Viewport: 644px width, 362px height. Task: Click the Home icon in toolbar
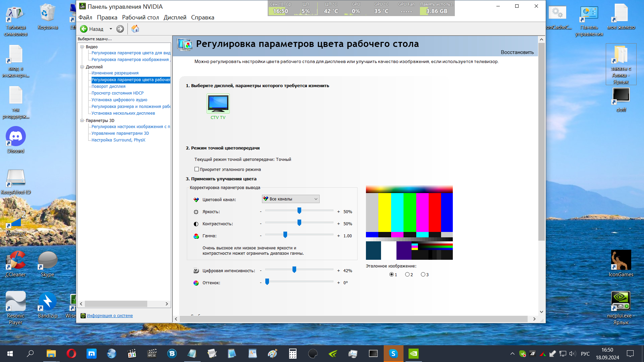click(135, 29)
